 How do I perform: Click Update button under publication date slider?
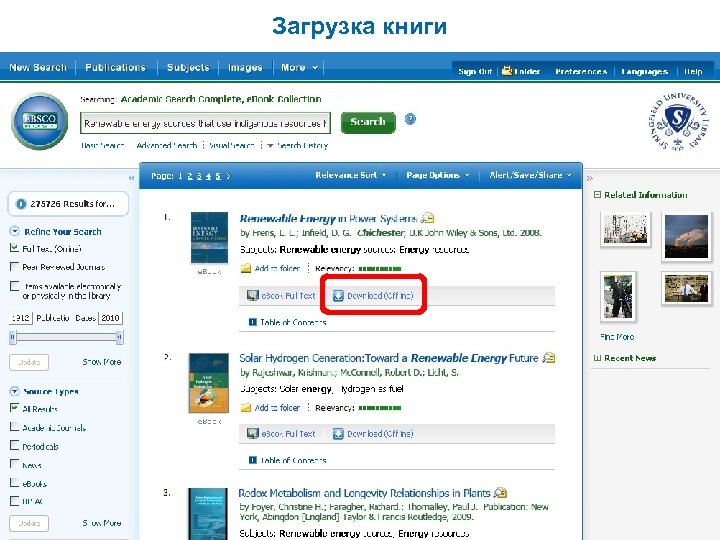[29, 362]
